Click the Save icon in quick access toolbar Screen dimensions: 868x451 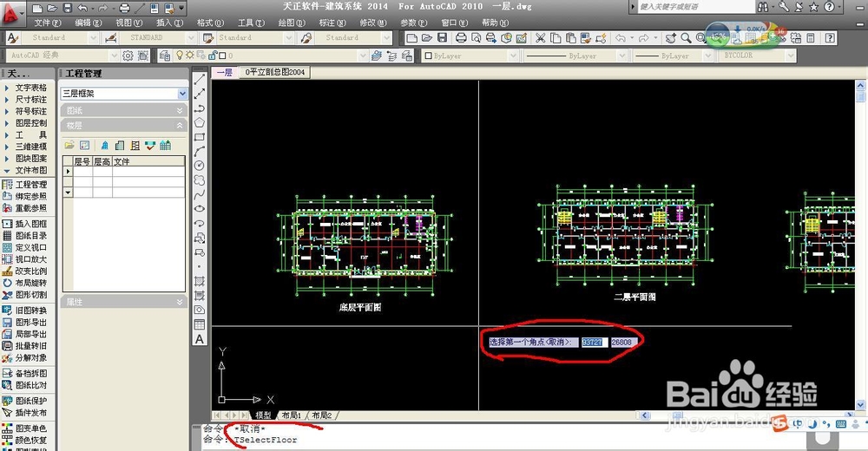coord(67,8)
